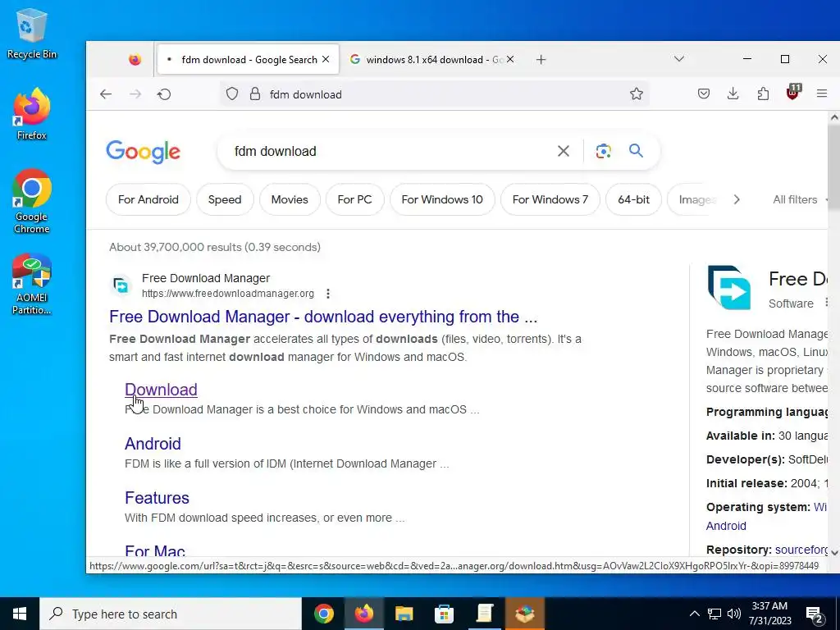The width and height of the screenshot is (840, 630).
Task: Open Android sitelink
Action: click(153, 444)
